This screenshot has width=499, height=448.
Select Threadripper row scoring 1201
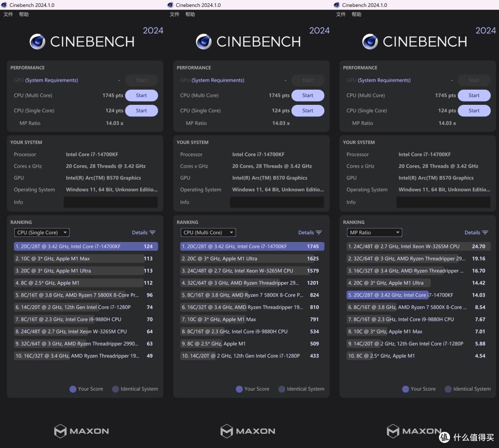252,283
